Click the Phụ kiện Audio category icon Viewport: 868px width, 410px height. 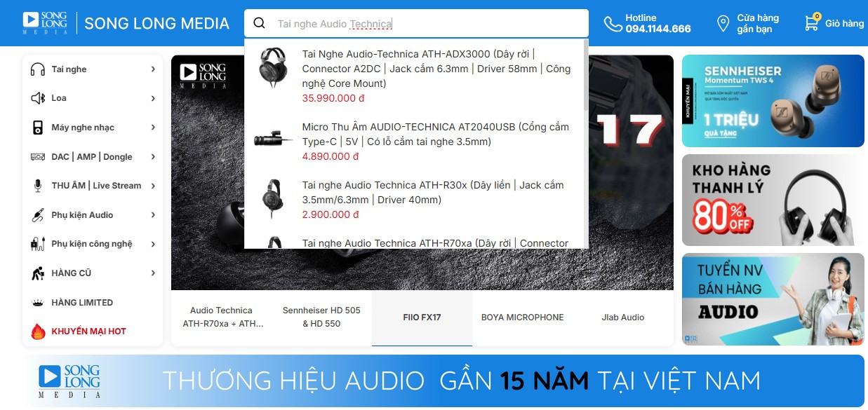pos(38,215)
